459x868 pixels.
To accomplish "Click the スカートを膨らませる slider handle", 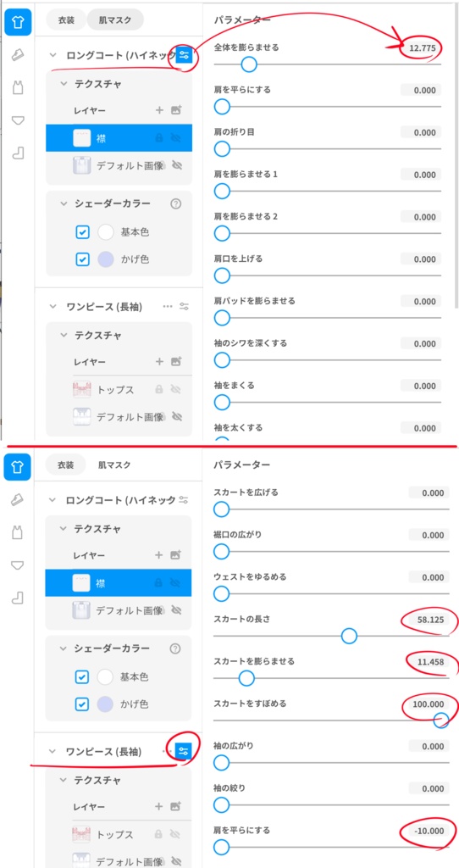I will 246,678.
